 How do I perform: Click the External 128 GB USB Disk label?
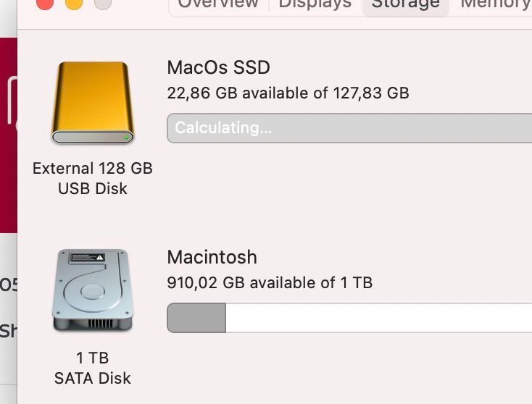pyautogui.click(x=93, y=178)
